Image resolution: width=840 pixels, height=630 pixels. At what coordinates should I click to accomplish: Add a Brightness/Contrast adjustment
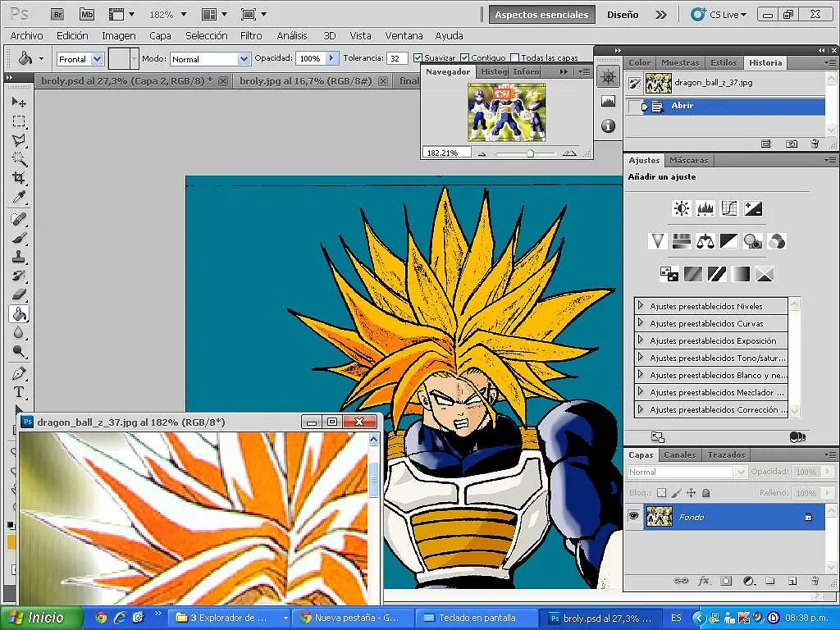682,208
